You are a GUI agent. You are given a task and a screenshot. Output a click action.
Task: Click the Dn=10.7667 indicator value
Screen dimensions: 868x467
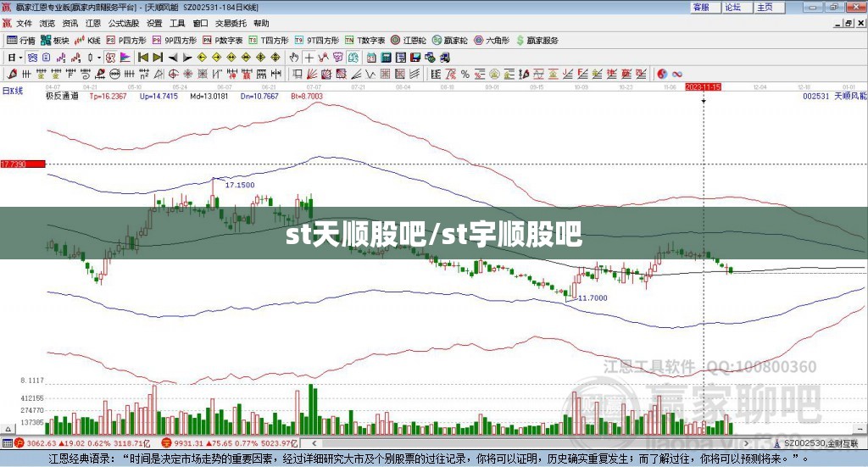(259, 96)
